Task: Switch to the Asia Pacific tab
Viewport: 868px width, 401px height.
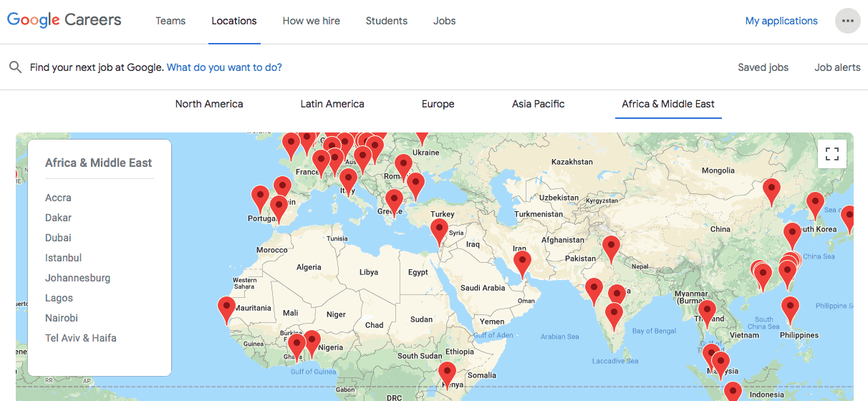Action: pyautogui.click(x=539, y=104)
